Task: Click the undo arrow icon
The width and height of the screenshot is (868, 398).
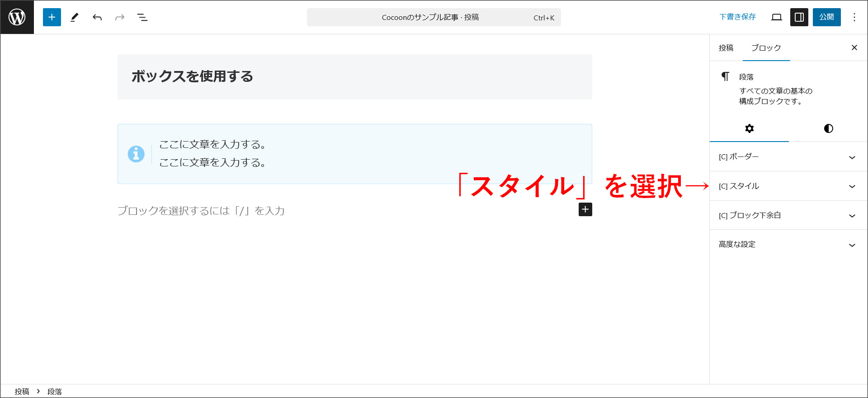Action: coord(97,17)
